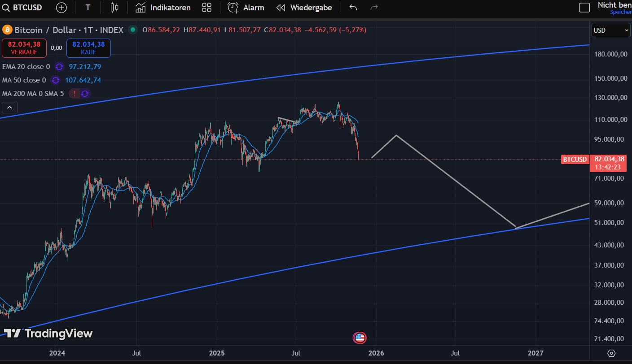
Task: Click the red VERKAUF sell button
Action: (x=24, y=48)
